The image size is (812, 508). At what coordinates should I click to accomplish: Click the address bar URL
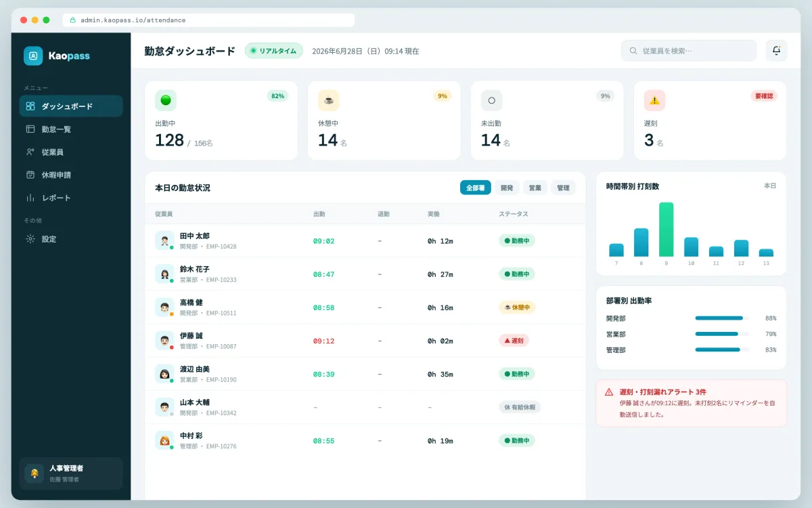point(133,20)
